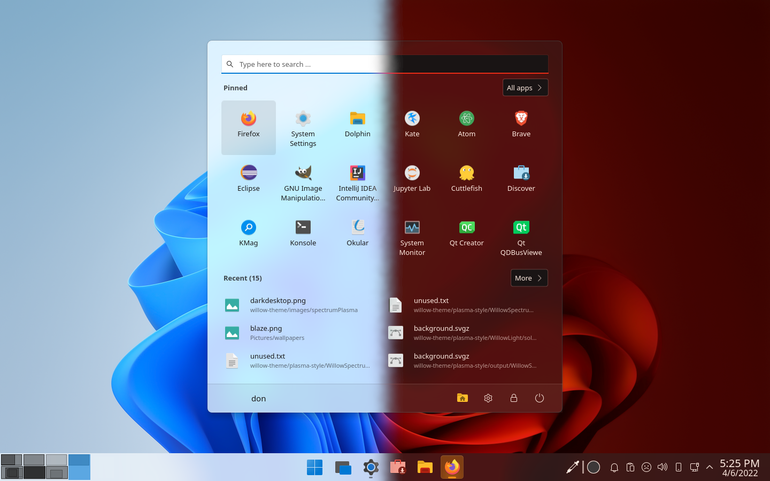Open Qt Creator pinned app

coord(467,233)
